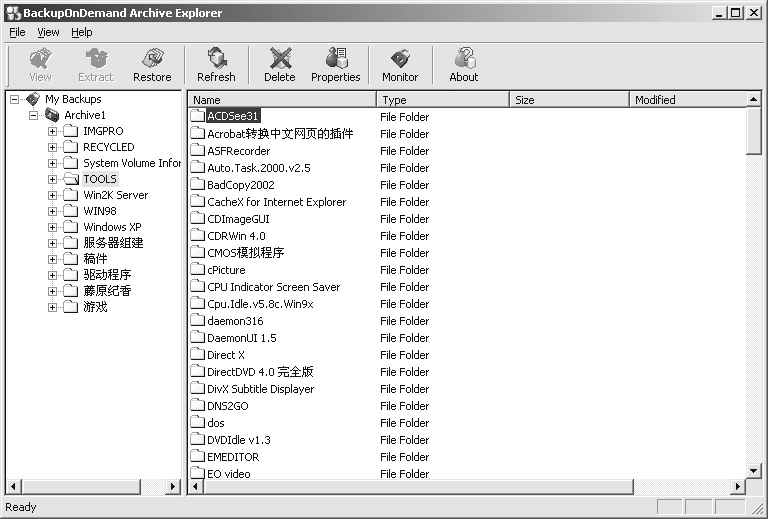Collapse the Archive1 tree node

pos(33,116)
